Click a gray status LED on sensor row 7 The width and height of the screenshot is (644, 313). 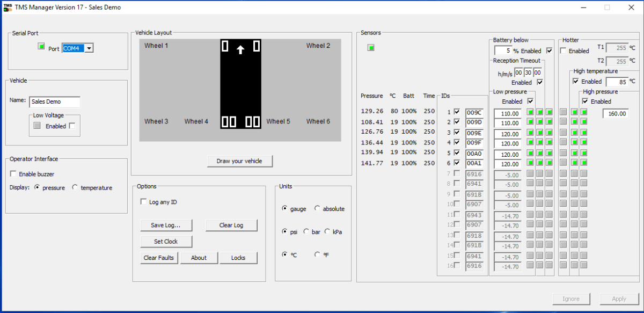[x=531, y=173]
